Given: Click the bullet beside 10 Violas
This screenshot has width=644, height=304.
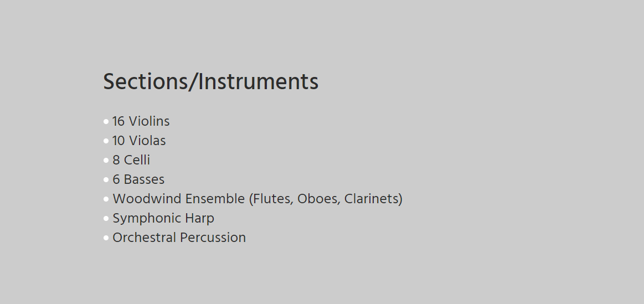Looking at the screenshot, I should pos(106,141).
